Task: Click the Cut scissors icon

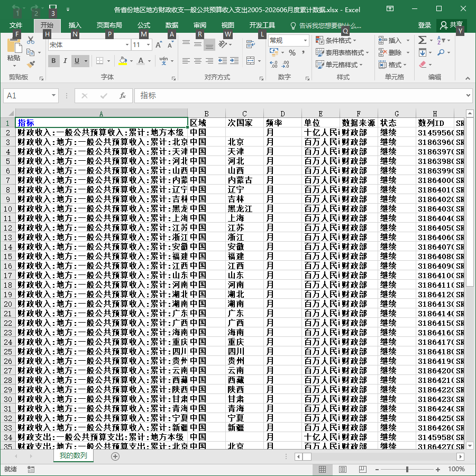Action: [31, 40]
